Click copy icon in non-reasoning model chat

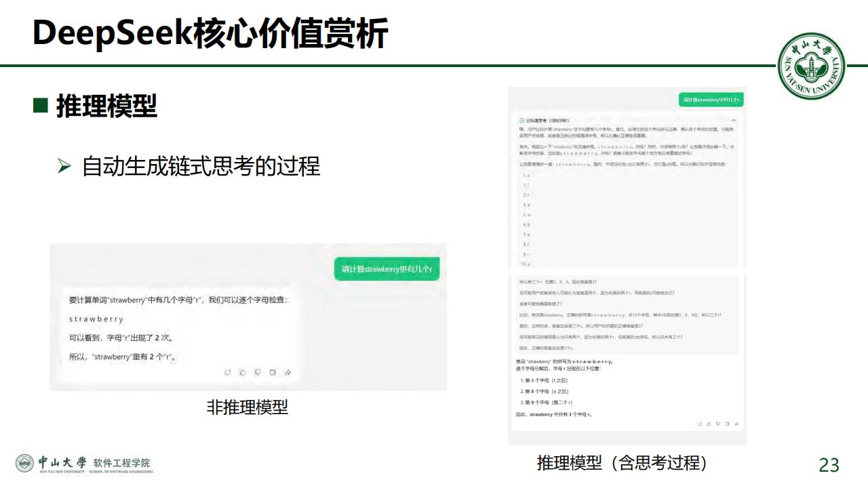click(273, 372)
